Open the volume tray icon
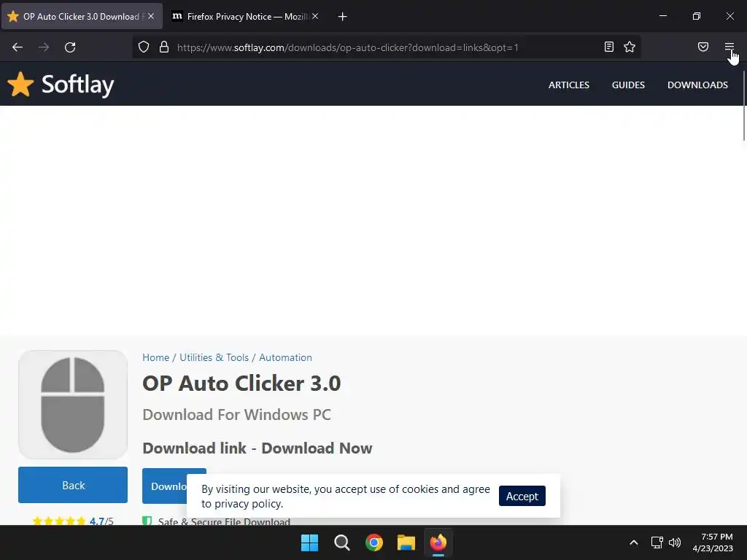 click(x=675, y=542)
